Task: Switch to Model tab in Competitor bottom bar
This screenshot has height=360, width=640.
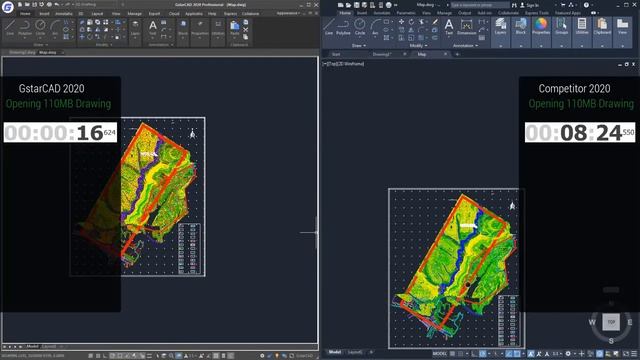Action: [x=335, y=352]
